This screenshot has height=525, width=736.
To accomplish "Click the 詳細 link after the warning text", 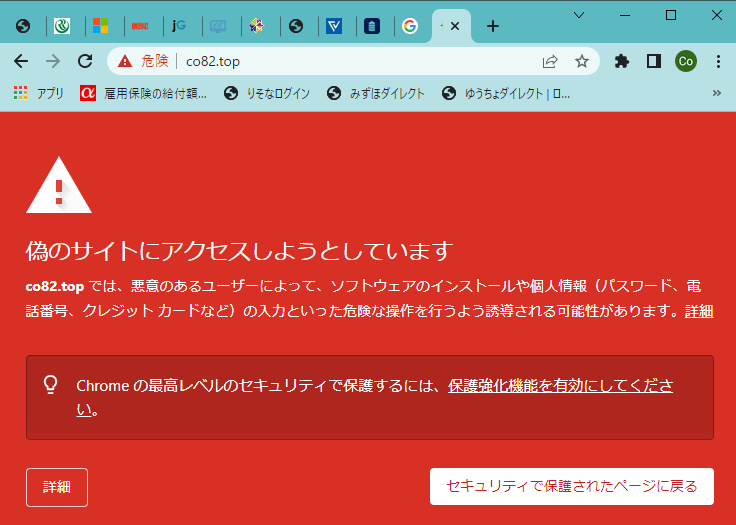I will [699, 311].
